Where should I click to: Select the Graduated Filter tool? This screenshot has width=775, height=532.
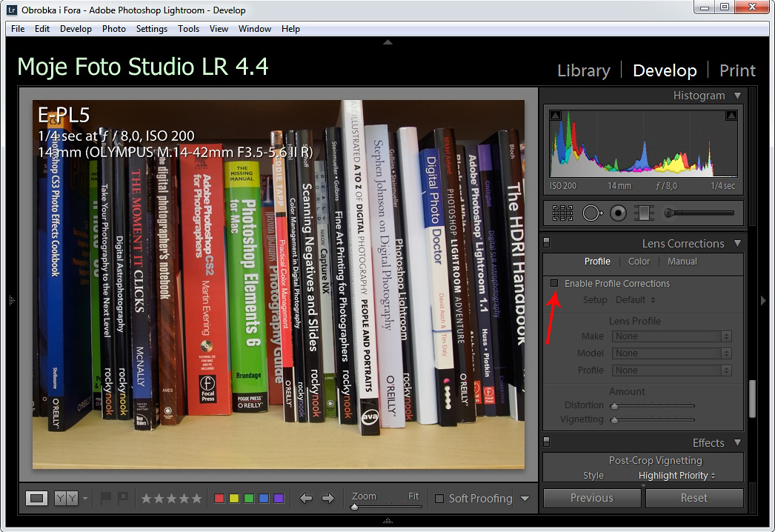(x=644, y=213)
